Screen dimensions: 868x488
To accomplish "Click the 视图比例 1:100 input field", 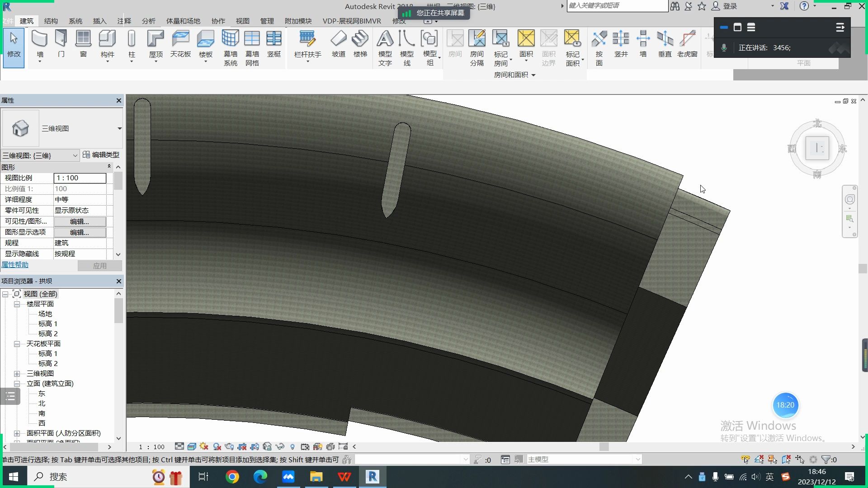I will [x=80, y=178].
